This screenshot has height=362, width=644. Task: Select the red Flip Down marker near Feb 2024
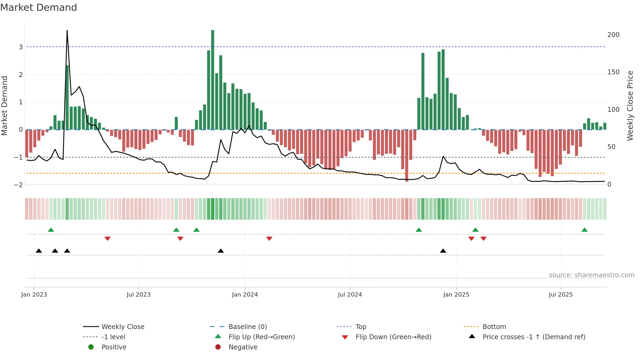pyautogui.click(x=269, y=239)
